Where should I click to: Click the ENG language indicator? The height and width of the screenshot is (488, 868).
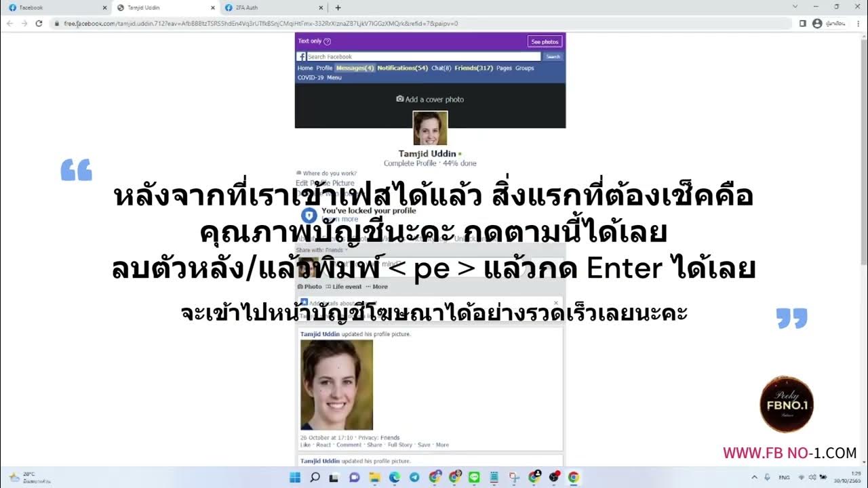point(785,477)
